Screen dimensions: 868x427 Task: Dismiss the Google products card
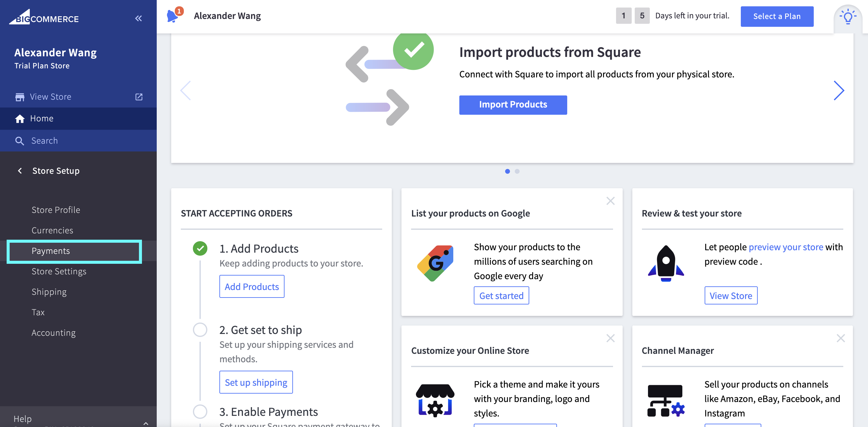[610, 201]
